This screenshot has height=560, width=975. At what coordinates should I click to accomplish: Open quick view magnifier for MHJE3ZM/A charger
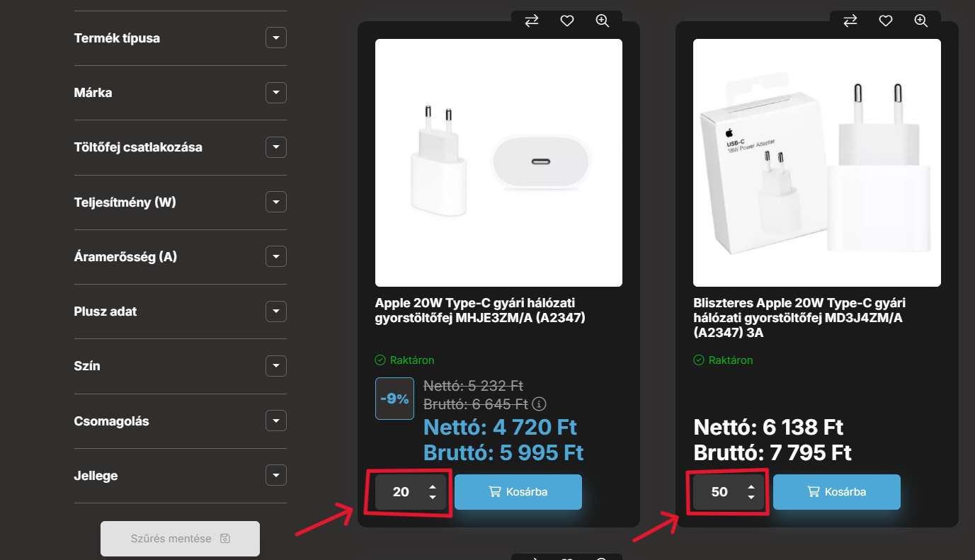click(x=603, y=21)
